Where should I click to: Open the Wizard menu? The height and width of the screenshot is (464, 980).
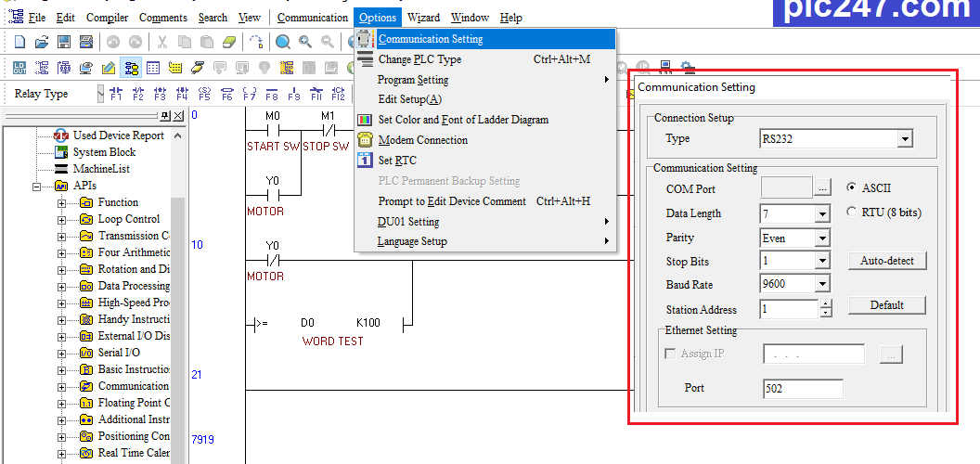pyautogui.click(x=424, y=18)
